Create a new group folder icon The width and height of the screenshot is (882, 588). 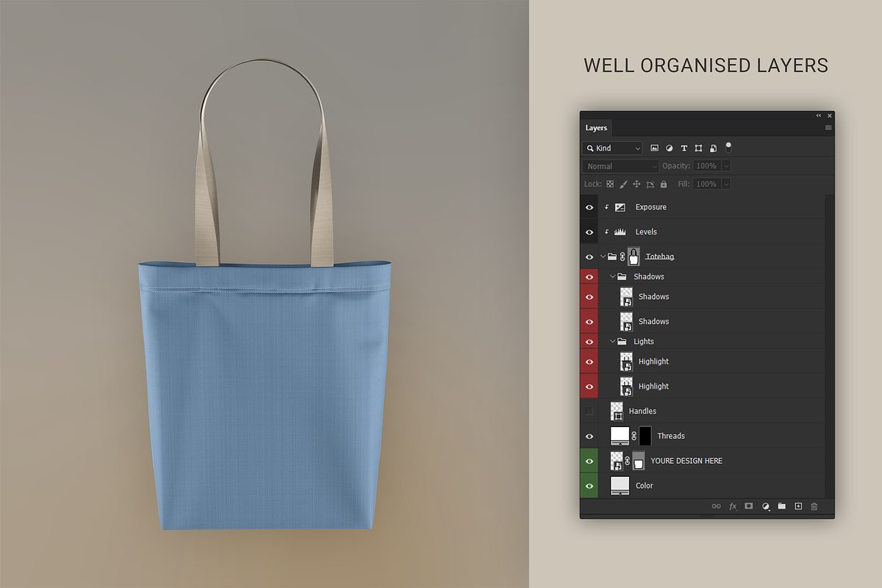(x=782, y=506)
